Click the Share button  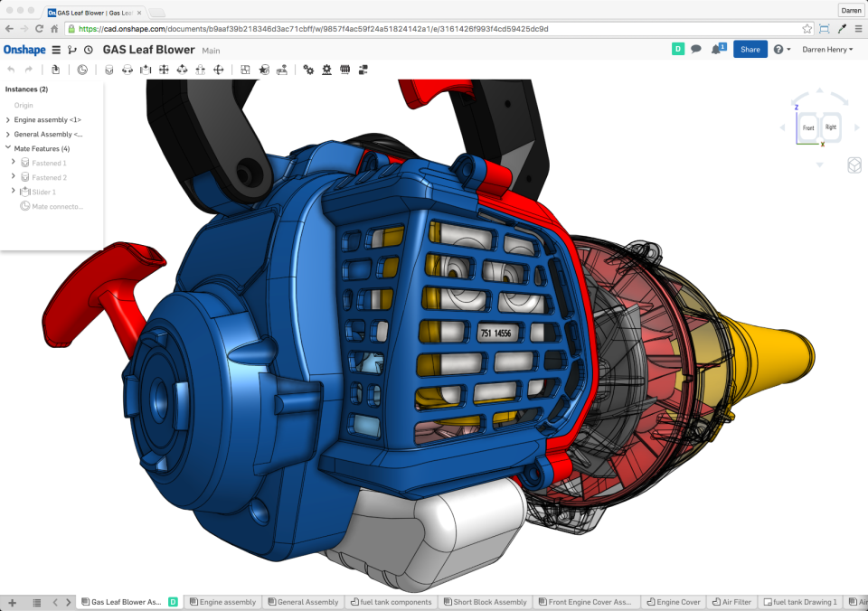(x=750, y=49)
